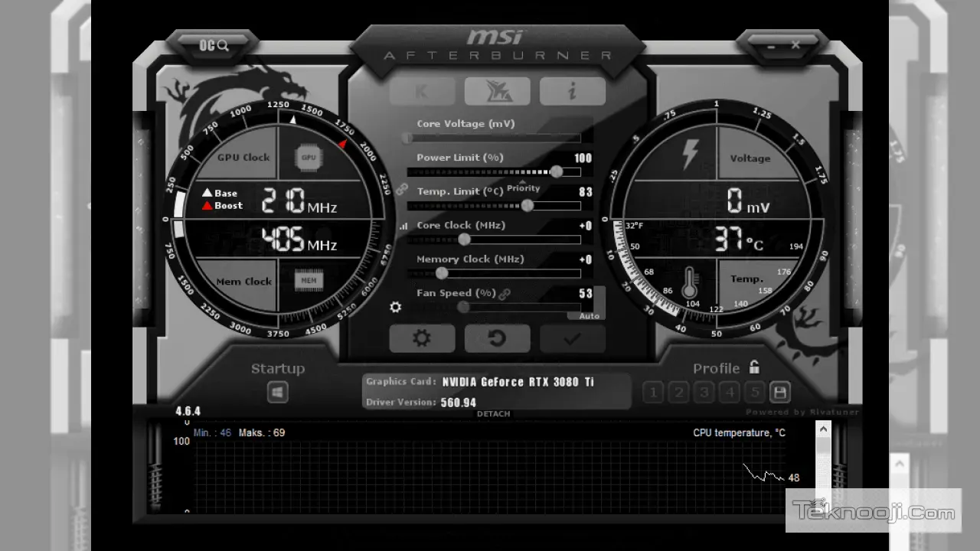
Task: Click the Detach monitor button
Action: pyautogui.click(x=493, y=414)
